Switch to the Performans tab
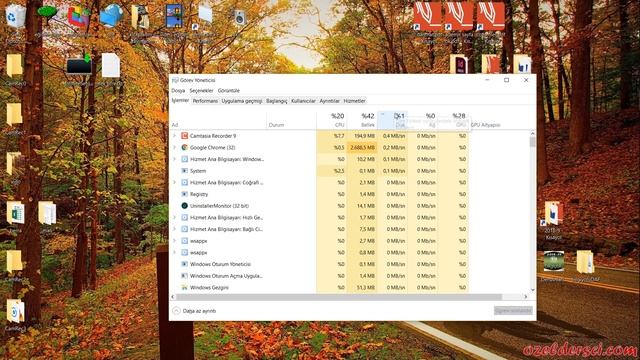Image resolution: width=640 pixels, height=360 pixels. click(x=205, y=101)
